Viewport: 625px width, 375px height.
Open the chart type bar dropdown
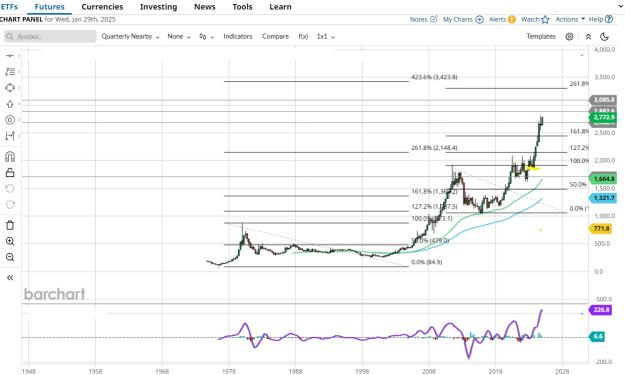tap(206, 37)
